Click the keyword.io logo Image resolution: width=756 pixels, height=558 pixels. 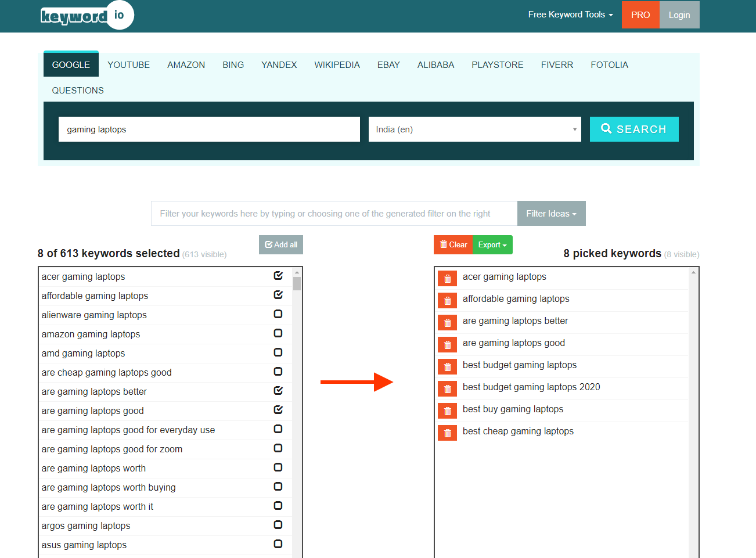pyautogui.click(x=87, y=15)
